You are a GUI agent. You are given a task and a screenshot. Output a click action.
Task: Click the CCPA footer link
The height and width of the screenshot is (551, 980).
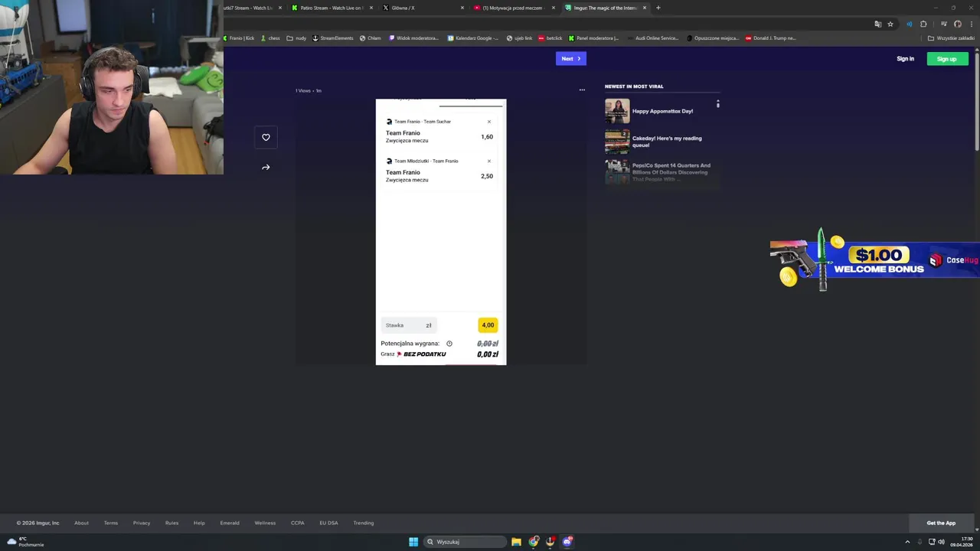(298, 523)
